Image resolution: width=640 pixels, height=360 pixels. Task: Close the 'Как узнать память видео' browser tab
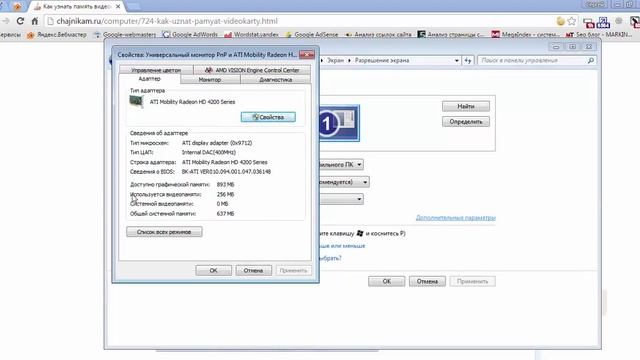(x=118, y=7)
